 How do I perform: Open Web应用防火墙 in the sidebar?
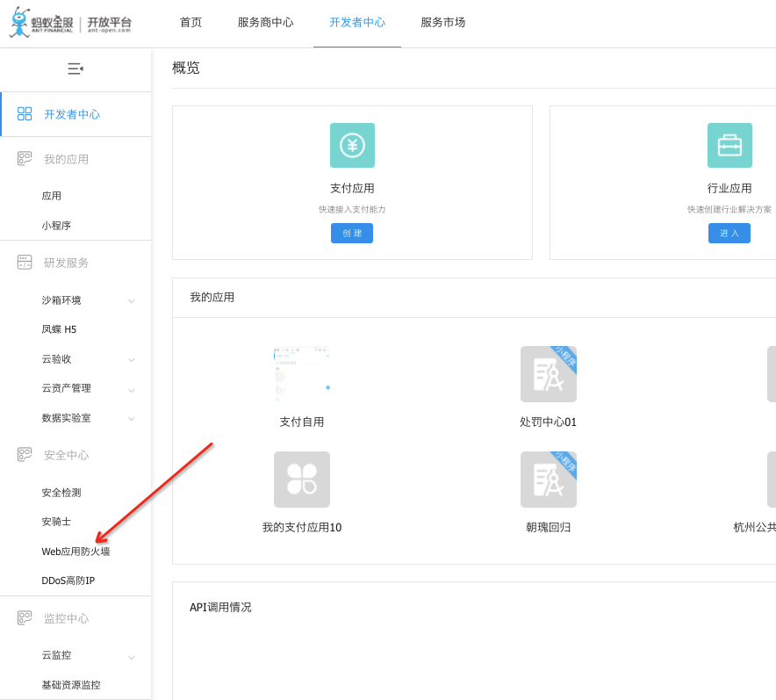tap(75, 551)
